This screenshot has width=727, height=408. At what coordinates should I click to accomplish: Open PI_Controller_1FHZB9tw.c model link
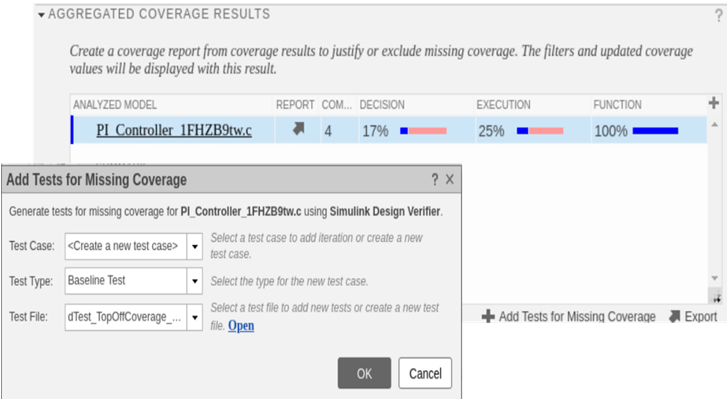coord(173,130)
